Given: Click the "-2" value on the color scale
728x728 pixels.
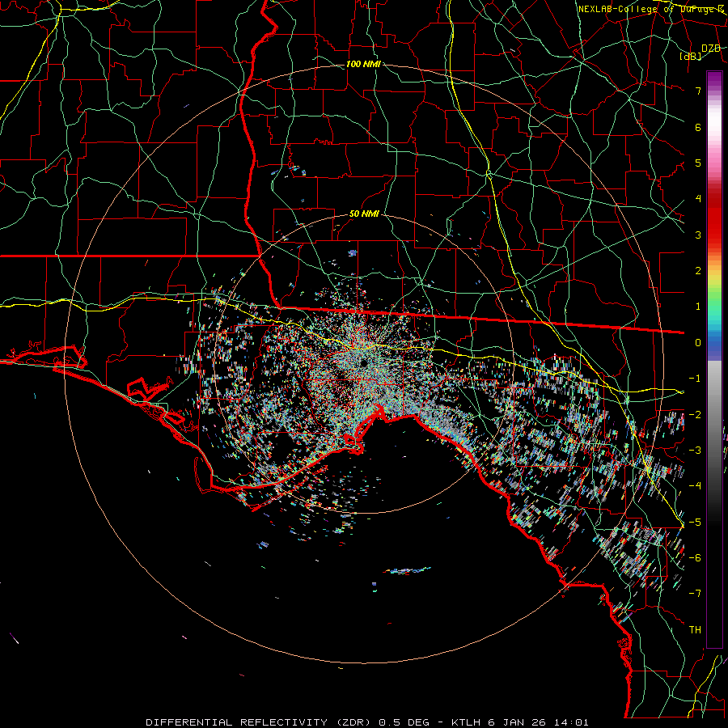Looking at the screenshot, I should (x=695, y=415).
